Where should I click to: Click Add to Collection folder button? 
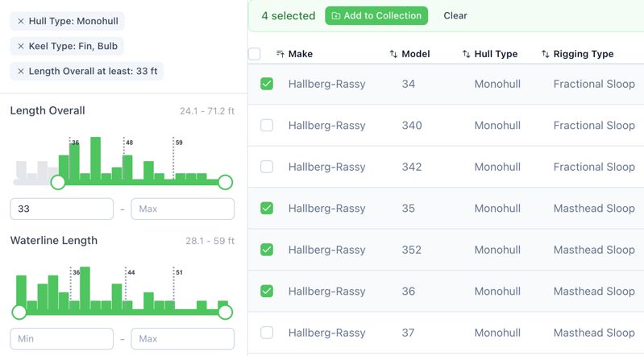tap(376, 15)
